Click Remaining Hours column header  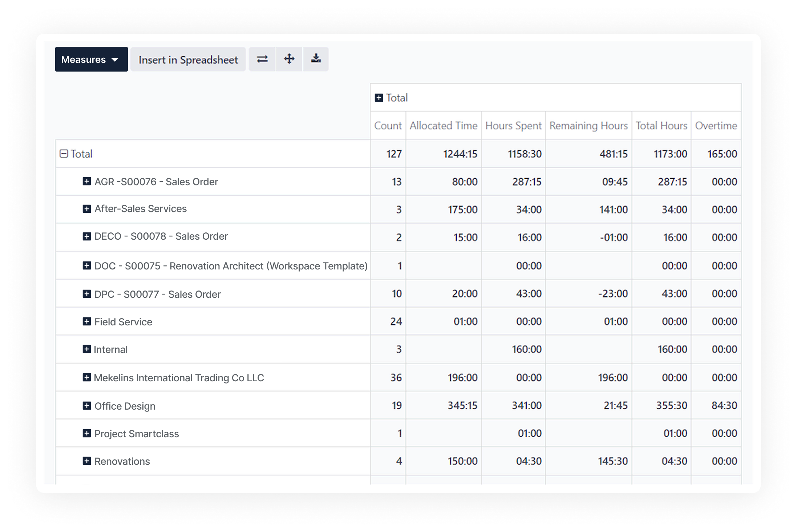click(588, 126)
